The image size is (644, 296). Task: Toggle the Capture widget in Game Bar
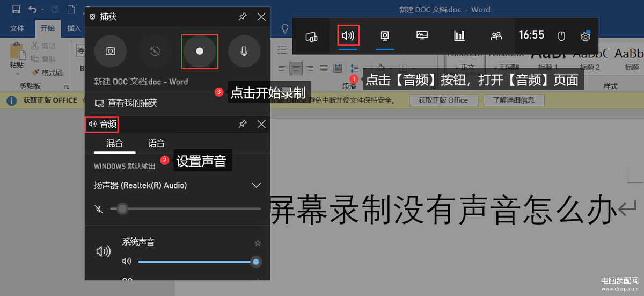[x=385, y=36]
